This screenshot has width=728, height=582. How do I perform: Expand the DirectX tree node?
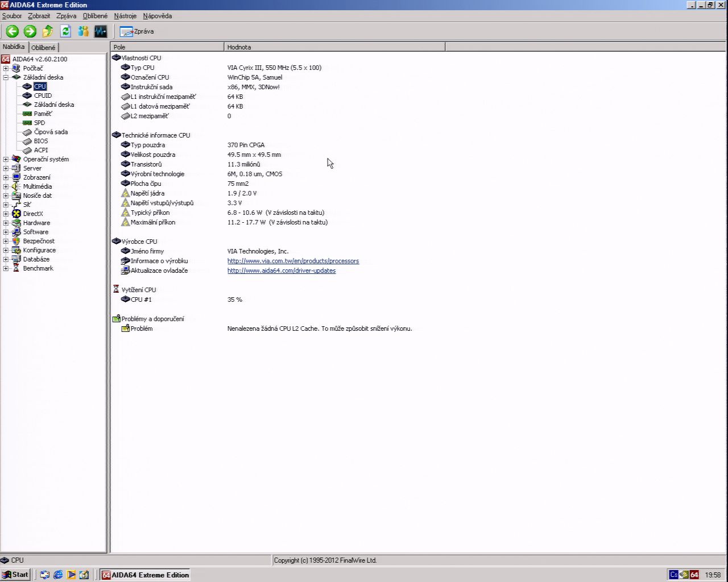coord(6,214)
